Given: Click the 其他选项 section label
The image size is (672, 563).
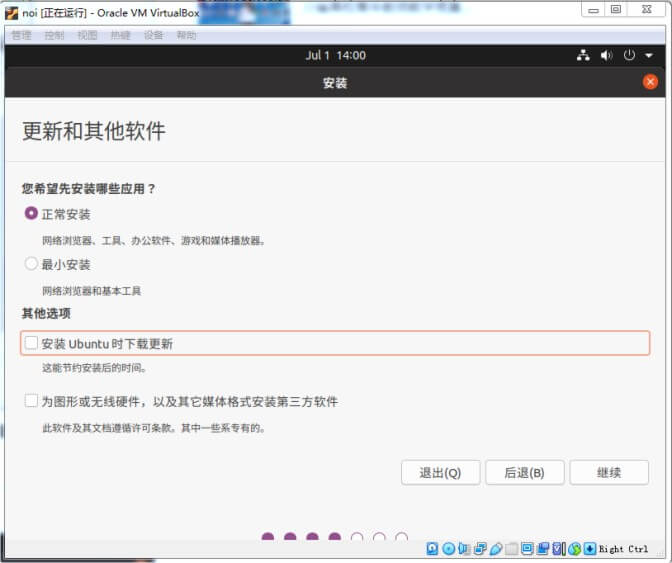Looking at the screenshot, I should click(46, 313).
